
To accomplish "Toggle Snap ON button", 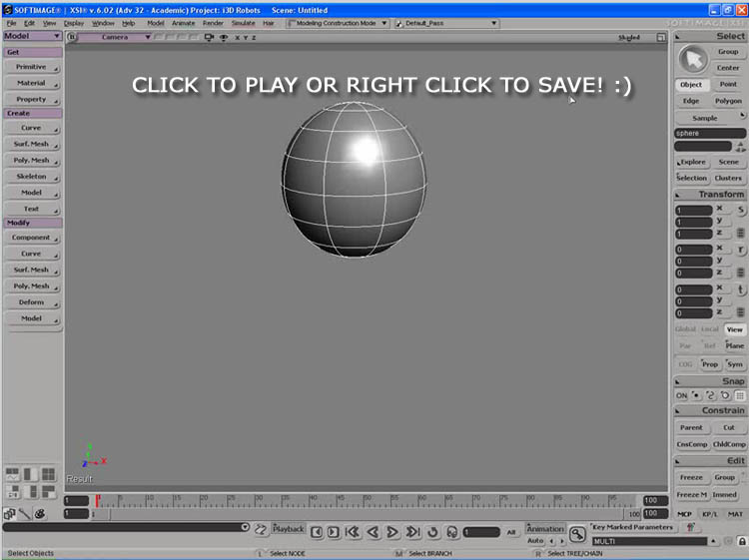I will coord(682,395).
